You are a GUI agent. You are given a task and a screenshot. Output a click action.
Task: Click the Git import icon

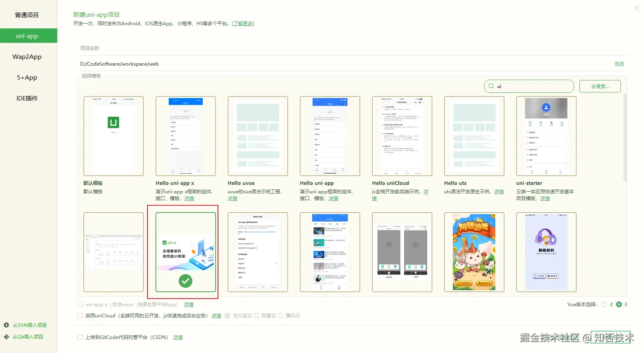6,337
